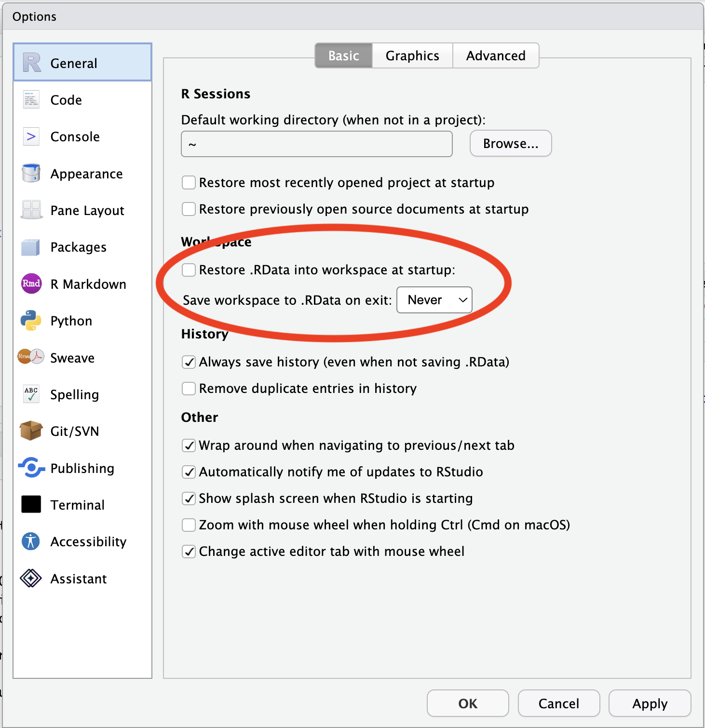Viewport: 705px width, 728px height.
Task: Toggle Restore .RData into workspace checkbox
Action: pos(189,270)
